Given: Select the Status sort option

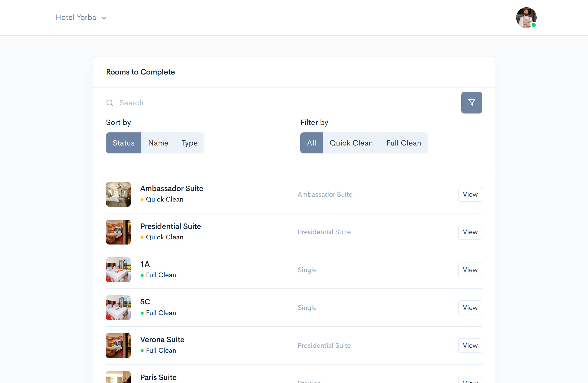Looking at the screenshot, I should [123, 142].
